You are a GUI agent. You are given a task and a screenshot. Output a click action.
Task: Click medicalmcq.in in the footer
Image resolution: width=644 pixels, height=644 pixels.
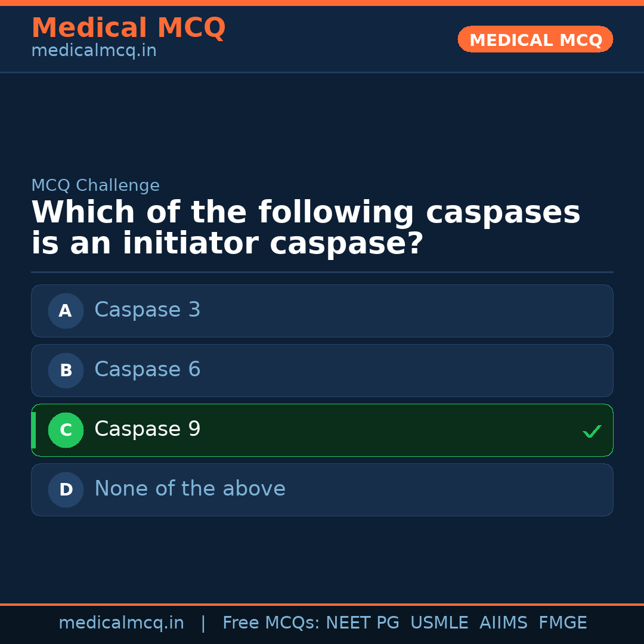[121, 623]
